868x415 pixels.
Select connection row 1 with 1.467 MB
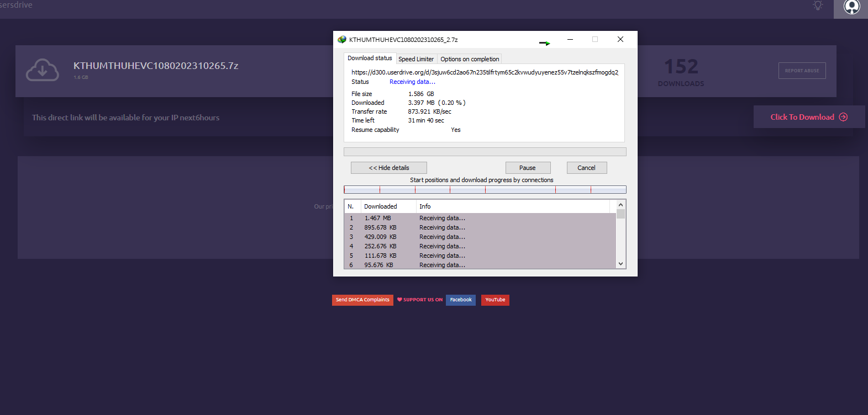[x=480, y=218]
